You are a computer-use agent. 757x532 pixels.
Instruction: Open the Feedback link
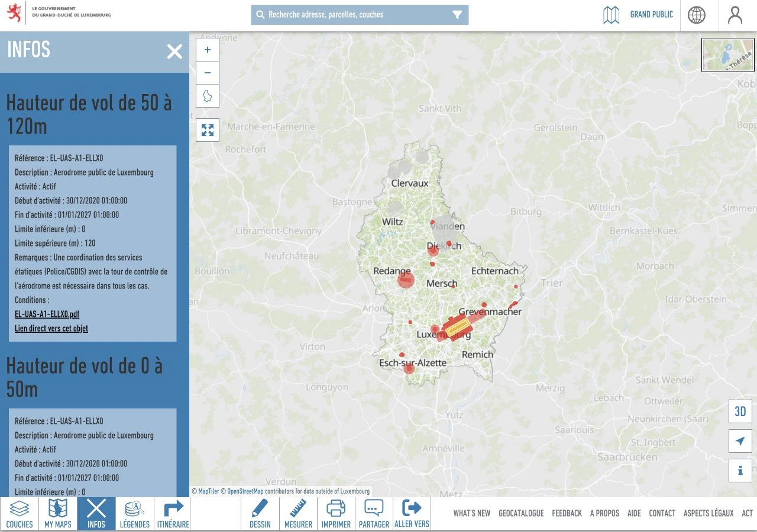click(x=567, y=513)
